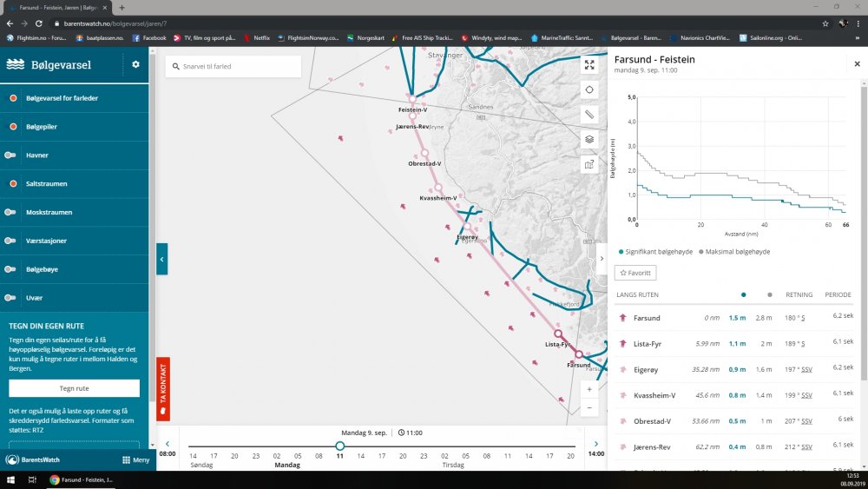Move the timeline slider handle at 11
This screenshot has width=868, height=489.
340,446
